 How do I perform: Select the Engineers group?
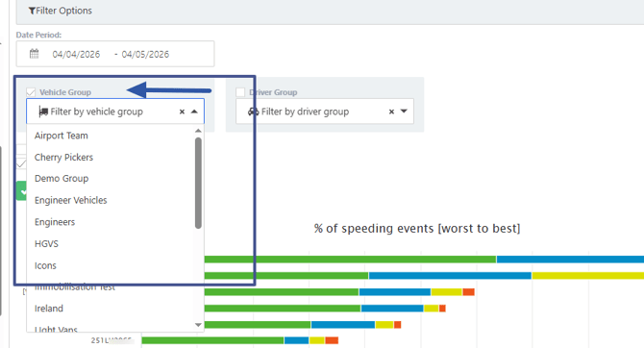(x=55, y=222)
